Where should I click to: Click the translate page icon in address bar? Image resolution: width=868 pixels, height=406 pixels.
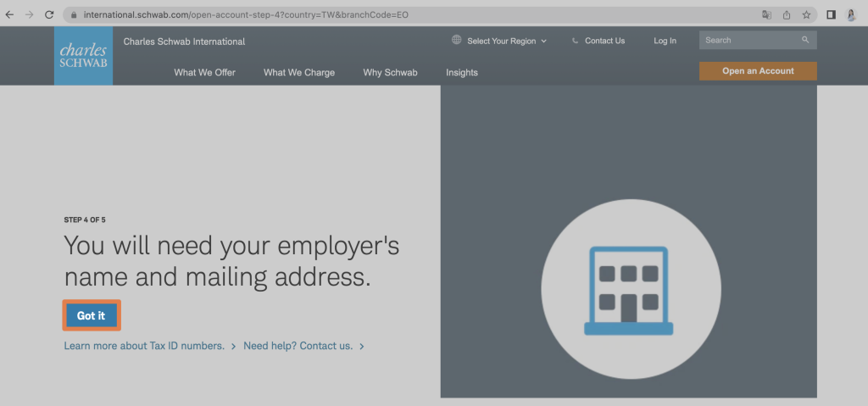[766, 15]
